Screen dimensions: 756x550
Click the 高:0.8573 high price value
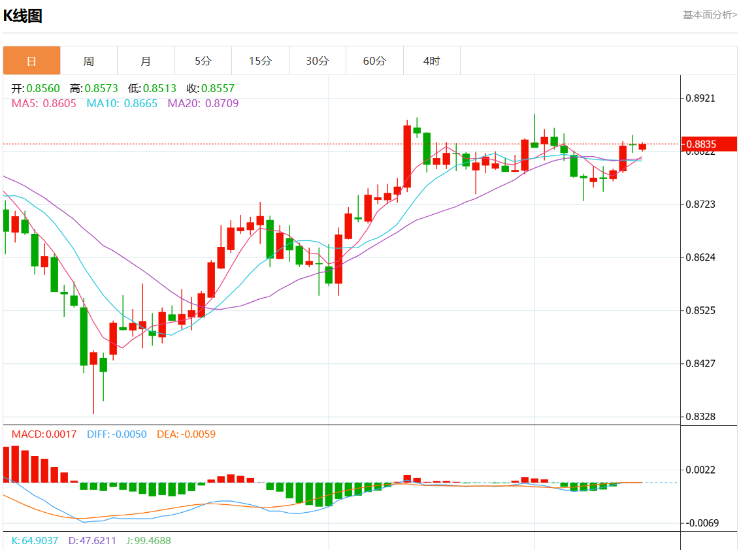[94, 88]
